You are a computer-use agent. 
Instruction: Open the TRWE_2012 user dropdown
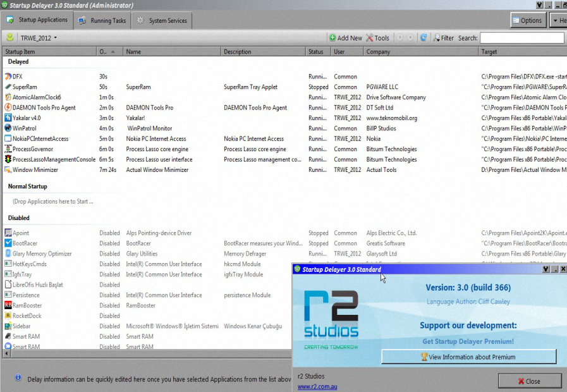(x=39, y=38)
